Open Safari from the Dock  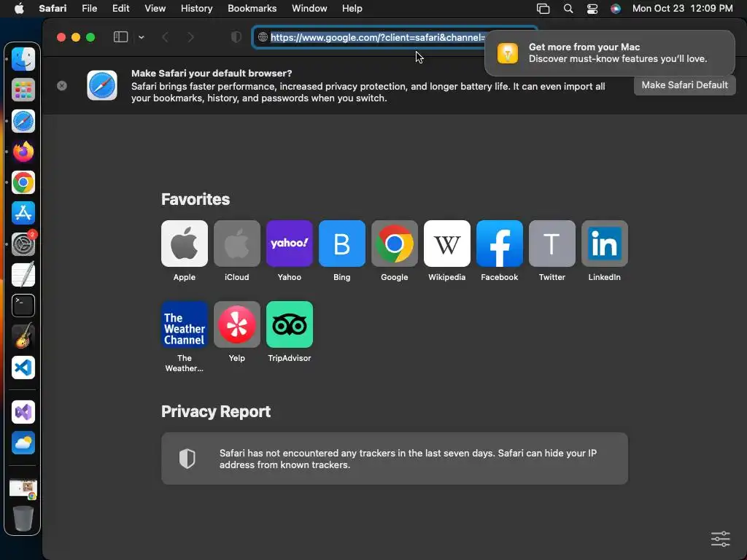pos(23,121)
